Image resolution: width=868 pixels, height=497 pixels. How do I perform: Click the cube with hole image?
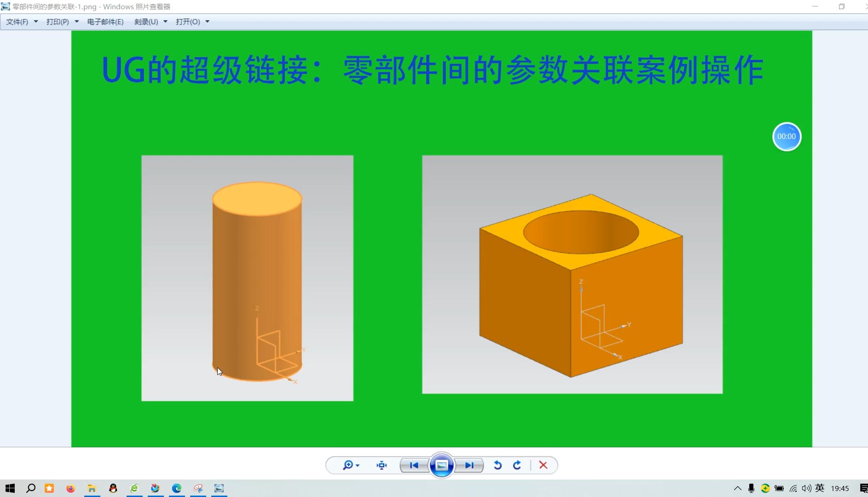pyautogui.click(x=572, y=275)
